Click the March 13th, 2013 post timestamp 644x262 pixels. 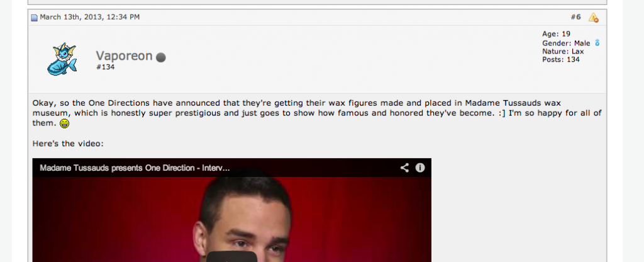pos(89,17)
